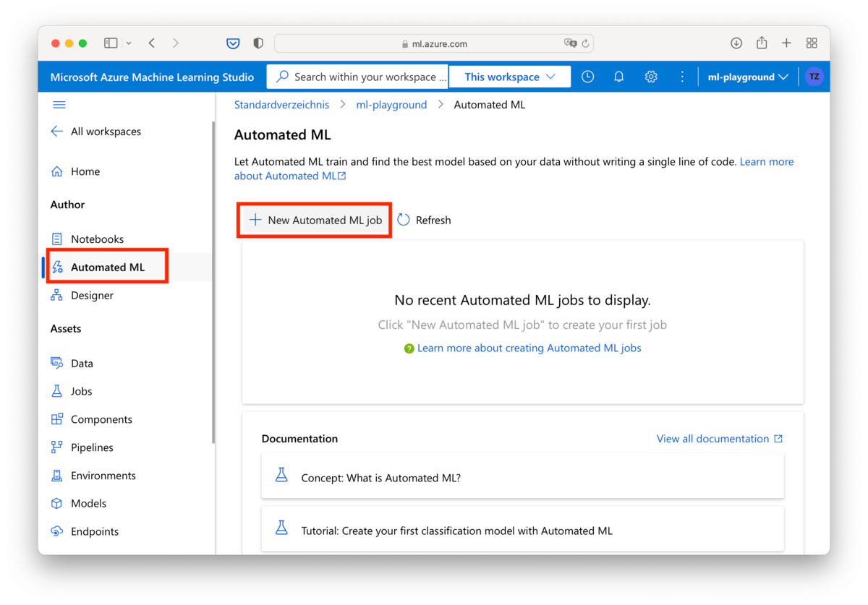The height and width of the screenshot is (605, 868).
Task: Collapse the hamburger navigation menu
Action: (x=59, y=105)
